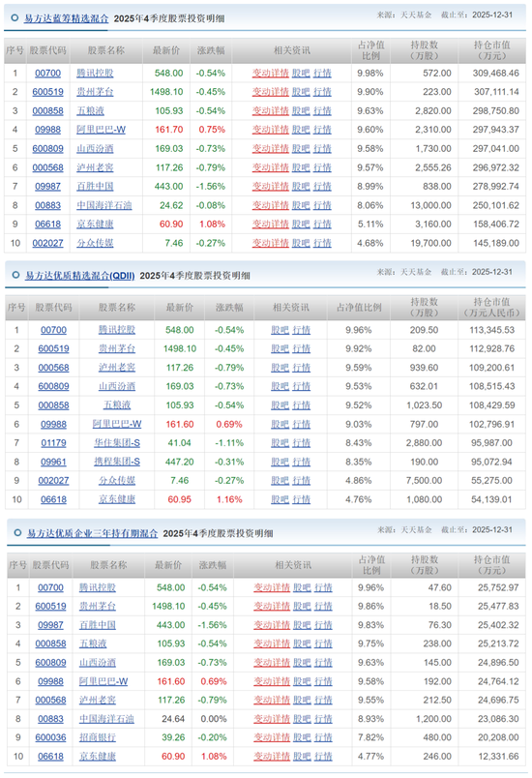Open the 招商银行 stock name link
532x778 pixels.
coord(97,737)
